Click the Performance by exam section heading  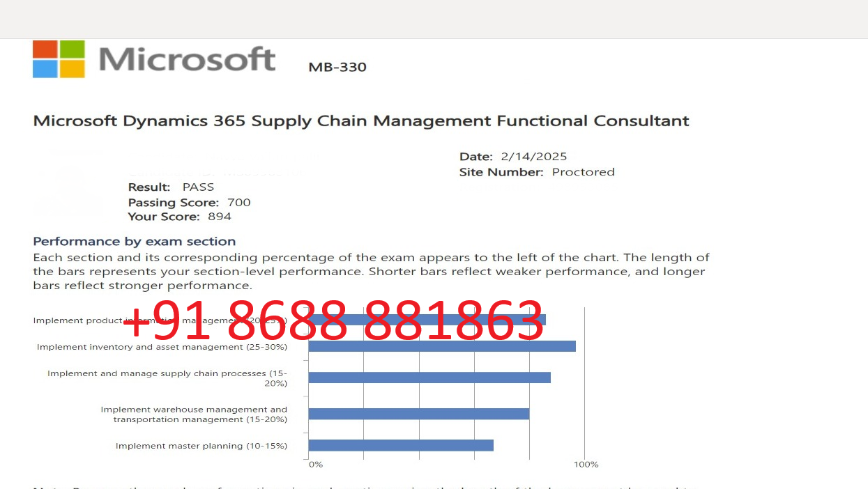tap(135, 242)
